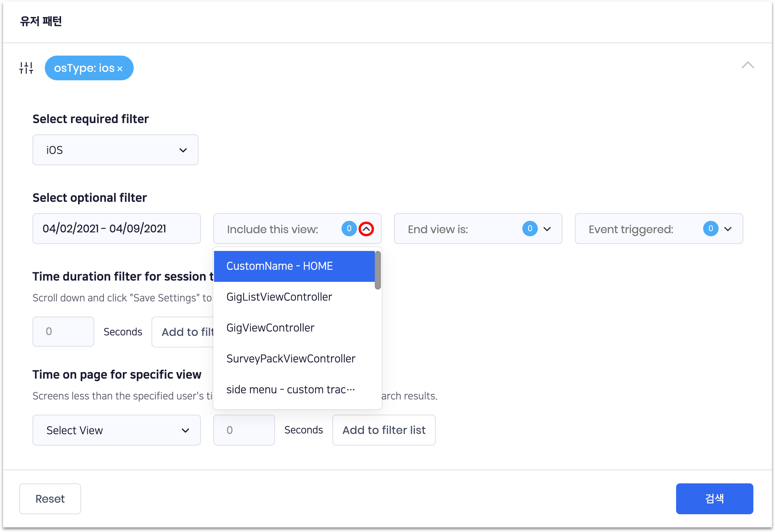Open the Select View dropdown
Image resolution: width=775 pixels, height=532 pixels.
(x=116, y=430)
